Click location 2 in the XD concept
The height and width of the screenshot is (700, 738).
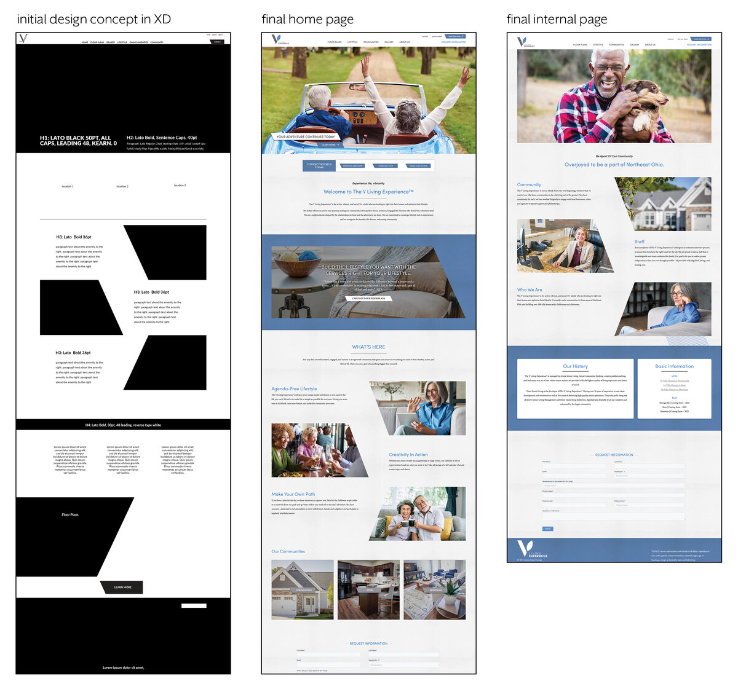coord(122,186)
